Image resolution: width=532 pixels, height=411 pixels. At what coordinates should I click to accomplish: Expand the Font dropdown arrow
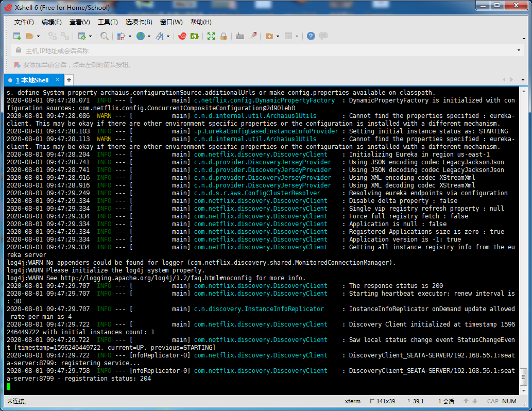pos(168,37)
